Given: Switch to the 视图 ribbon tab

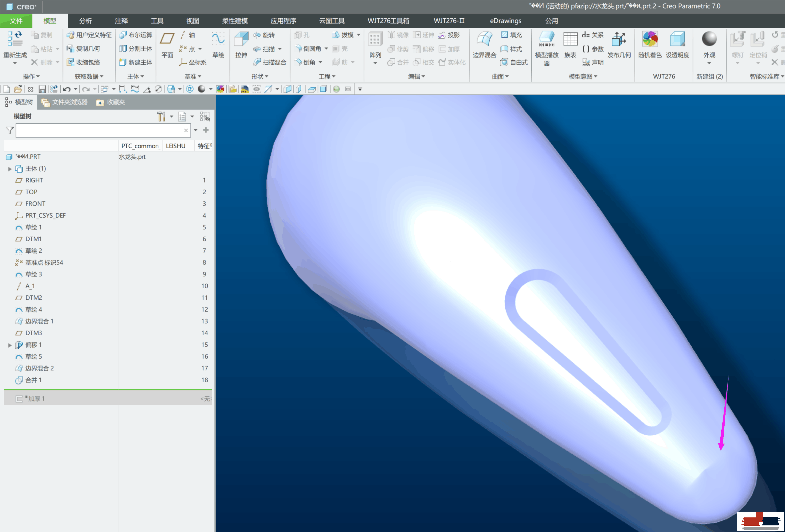Looking at the screenshot, I should 193,21.
